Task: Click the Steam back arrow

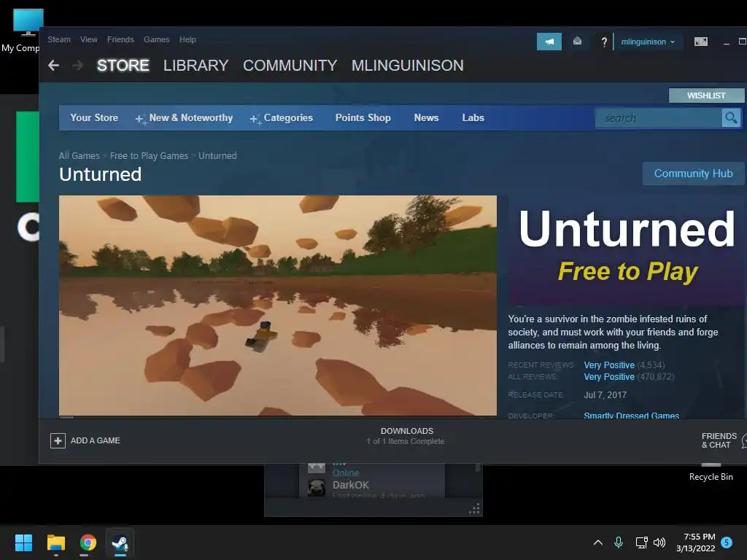Action: [53, 65]
